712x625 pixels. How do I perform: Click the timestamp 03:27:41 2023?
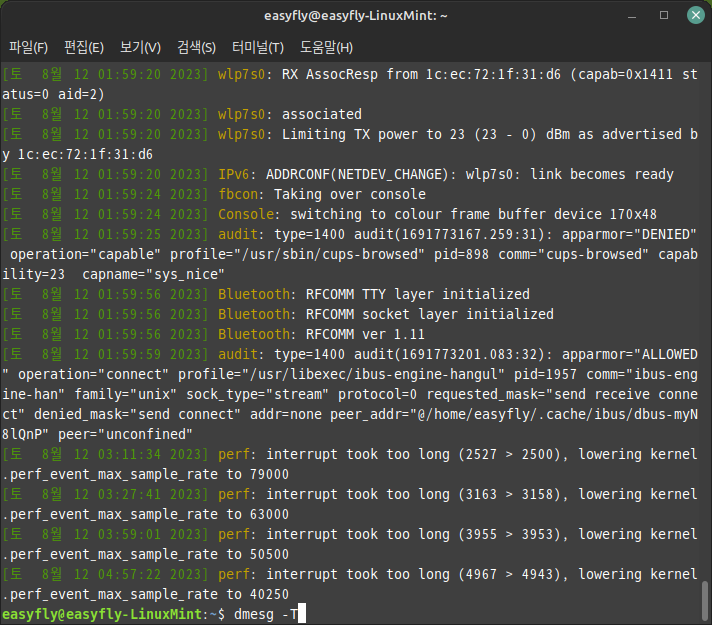(149, 494)
